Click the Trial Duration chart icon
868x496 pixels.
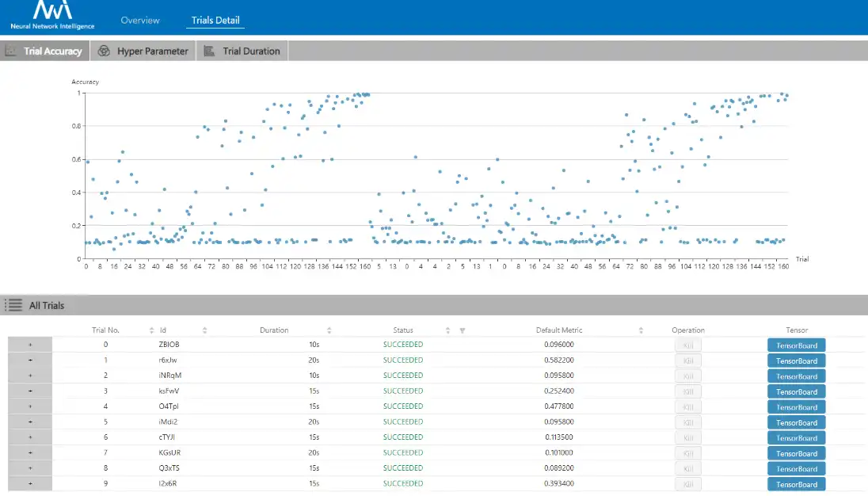click(209, 52)
